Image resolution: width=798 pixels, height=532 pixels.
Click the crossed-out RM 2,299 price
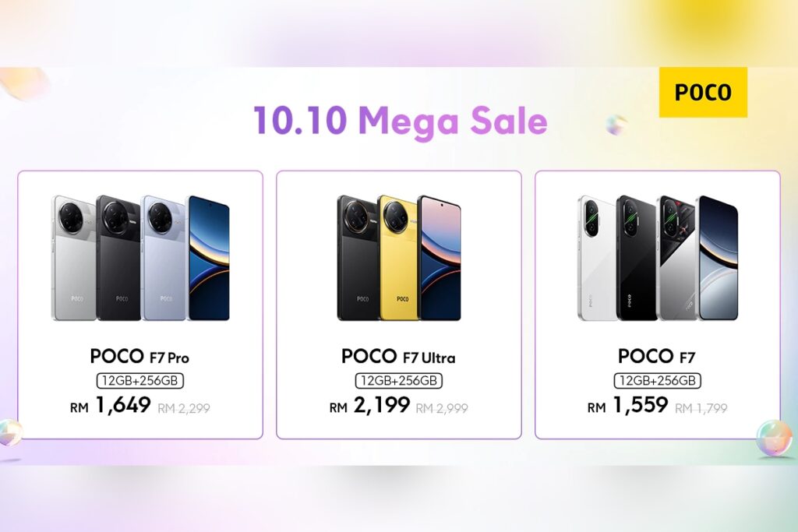[x=184, y=407]
